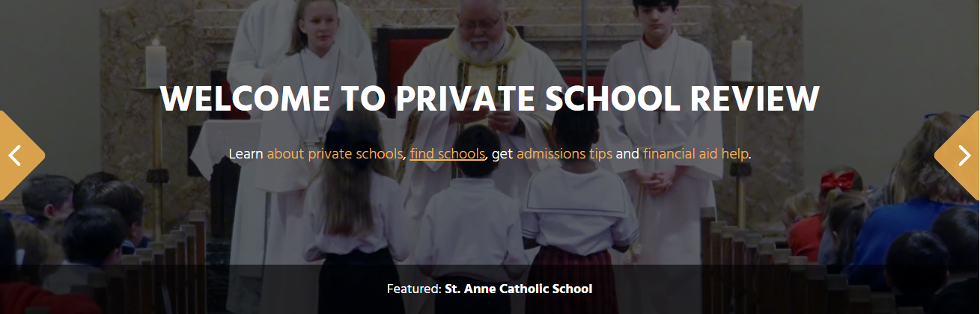Click the 'Featured:' caption label

[413, 289]
